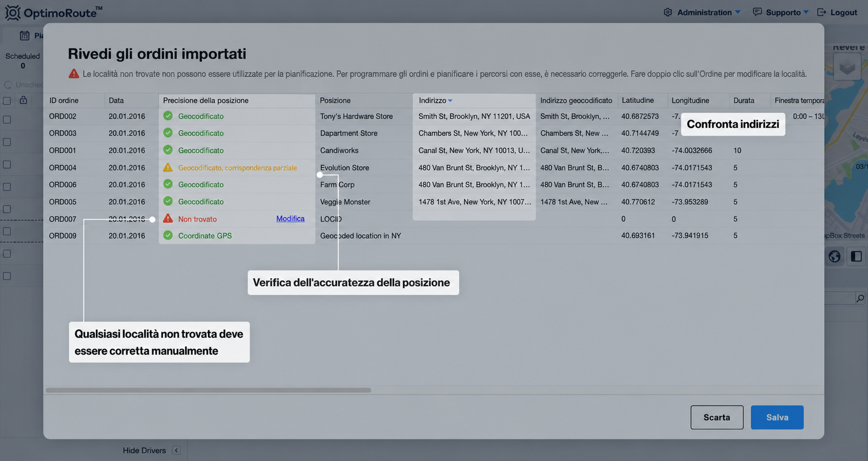Click Non trovato status text
The width and height of the screenshot is (868, 461).
coord(197,219)
